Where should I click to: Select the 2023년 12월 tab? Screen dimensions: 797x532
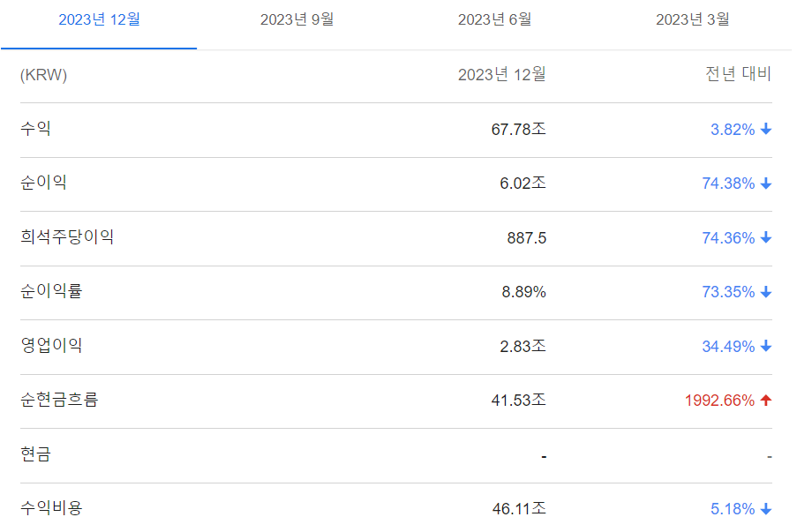click(99, 19)
